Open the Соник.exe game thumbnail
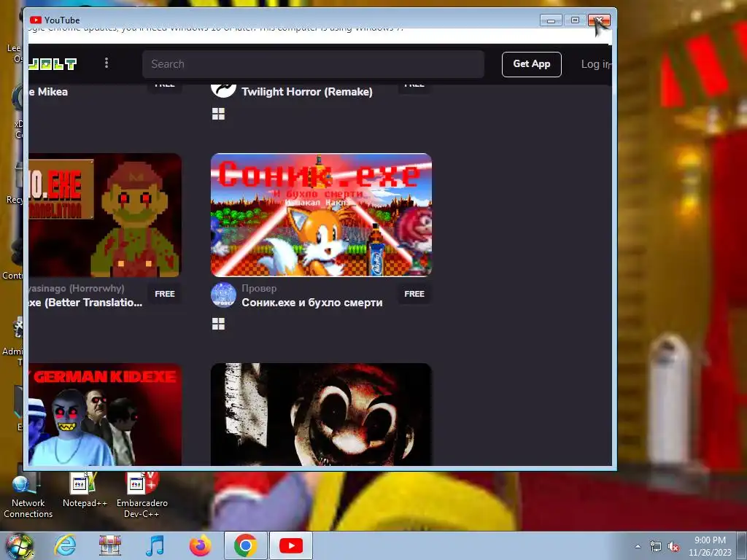 tap(321, 215)
